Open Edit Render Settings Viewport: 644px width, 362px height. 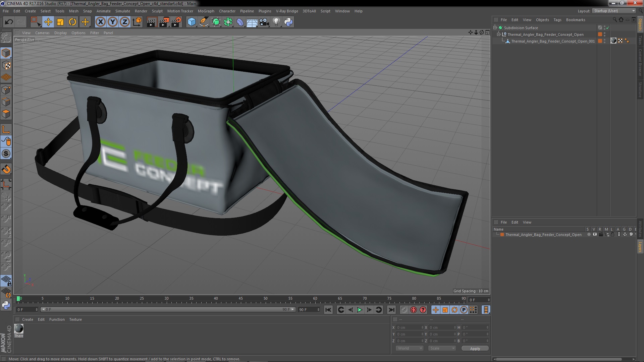pyautogui.click(x=176, y=22)
